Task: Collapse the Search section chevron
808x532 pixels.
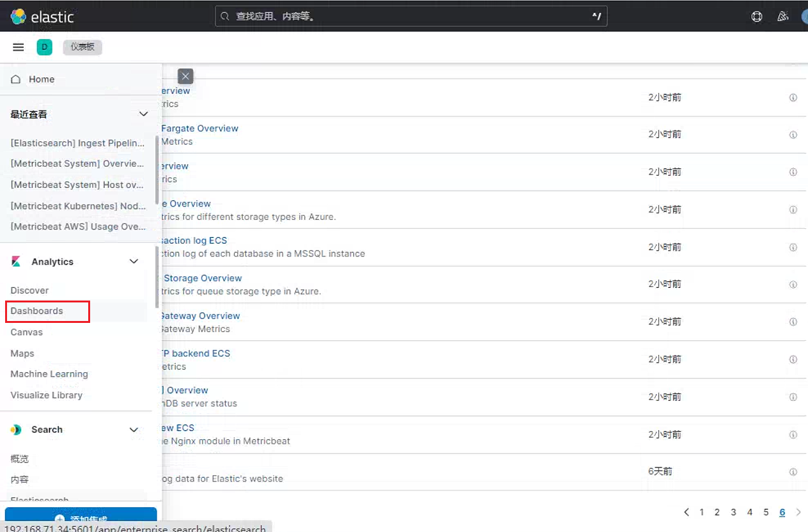Action: point(134,430)
